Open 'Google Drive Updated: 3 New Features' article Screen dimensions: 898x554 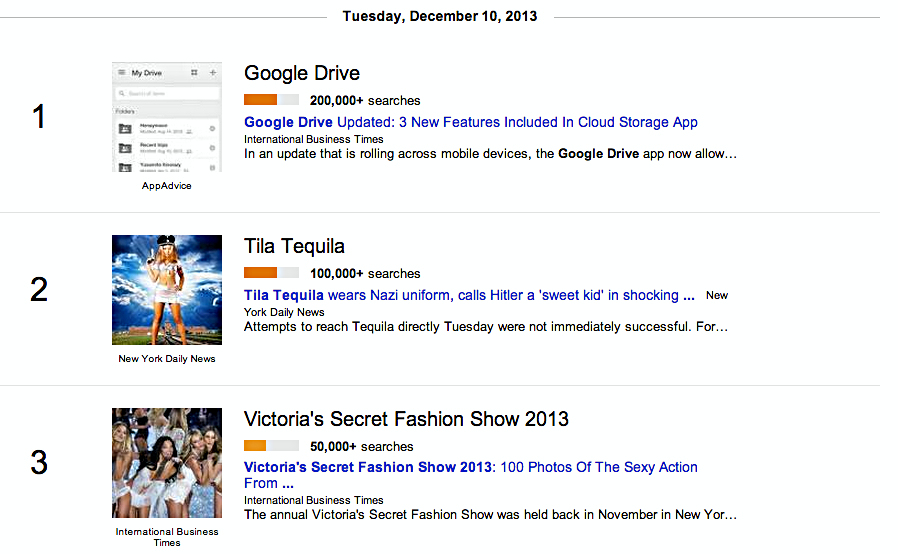(471, 122)
